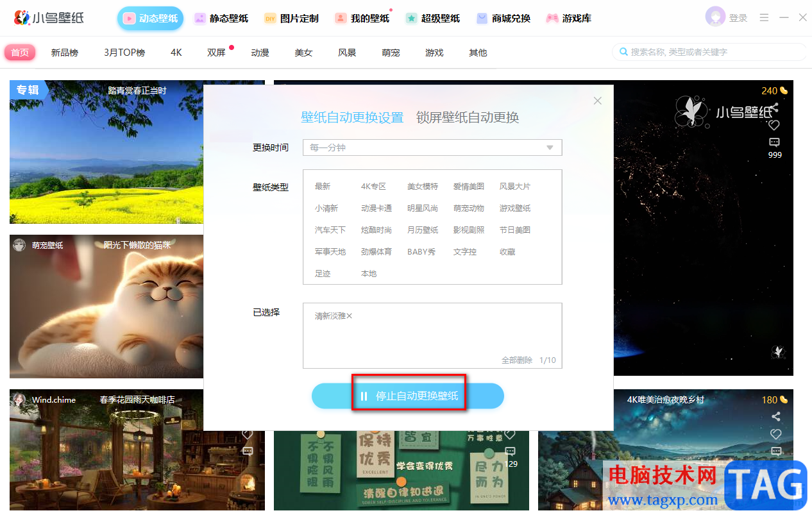
Task: Choose the 美女模特 wallpaper type
Action: click(423, 187)
